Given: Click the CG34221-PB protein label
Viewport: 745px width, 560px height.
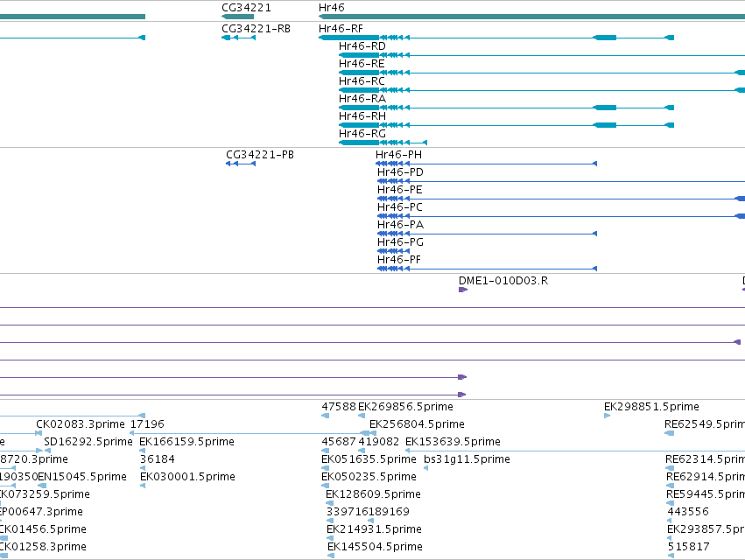Looking at the screenshot, I should click(260, 155).
